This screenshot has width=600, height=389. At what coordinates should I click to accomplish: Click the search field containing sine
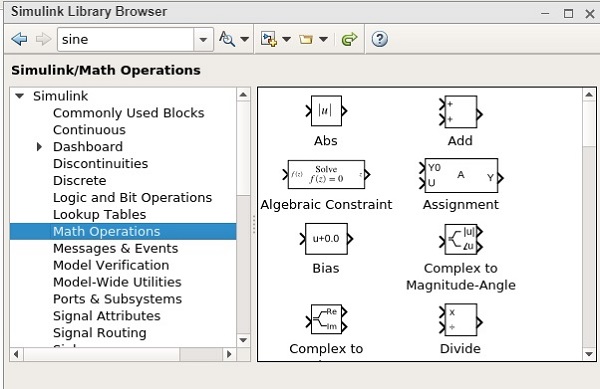point(126,39)
